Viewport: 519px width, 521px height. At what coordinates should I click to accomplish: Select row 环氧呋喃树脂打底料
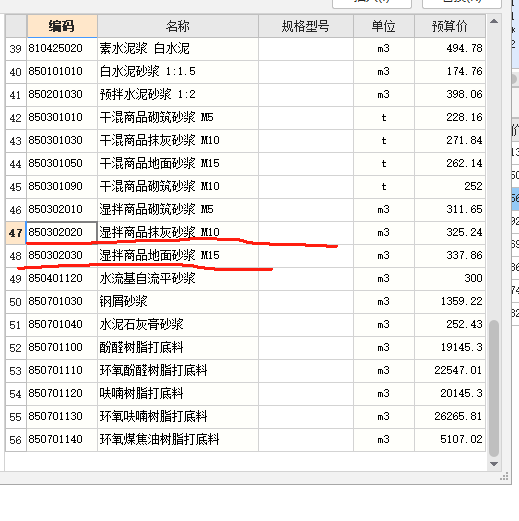click(x=245, y=417)
